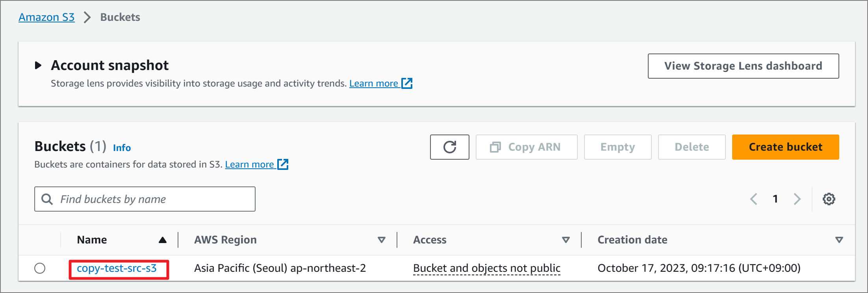Sort by AWS Region column arrow
The image size is (868, 293).
381,240
